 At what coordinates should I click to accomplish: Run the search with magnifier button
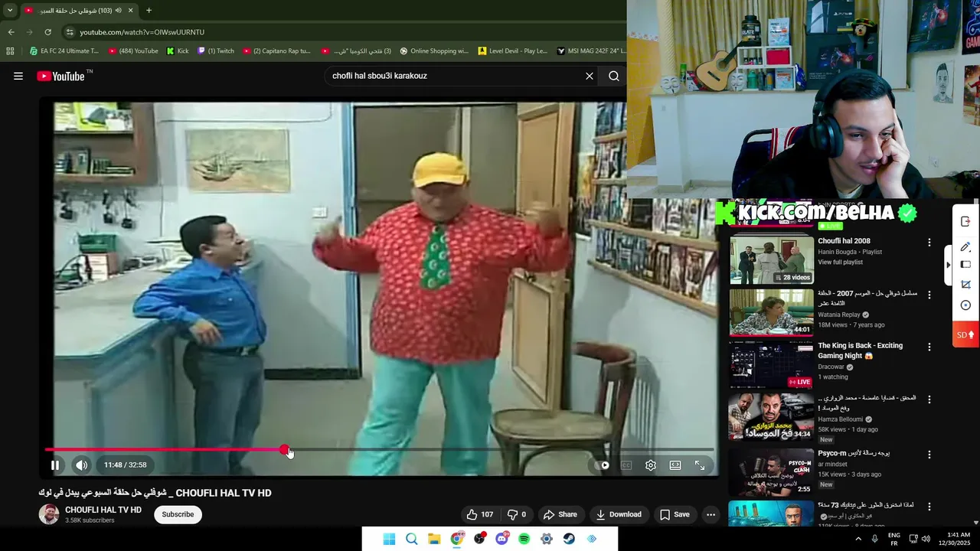click(614, 76)
